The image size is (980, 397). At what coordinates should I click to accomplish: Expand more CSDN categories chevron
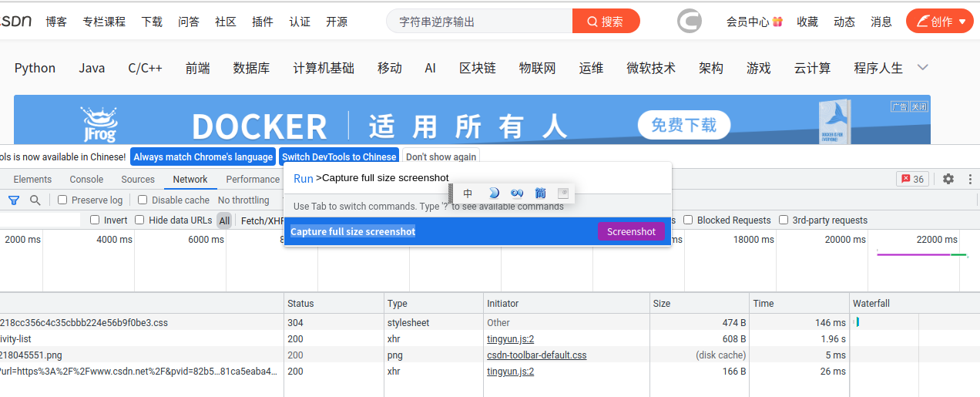(923, 68)
